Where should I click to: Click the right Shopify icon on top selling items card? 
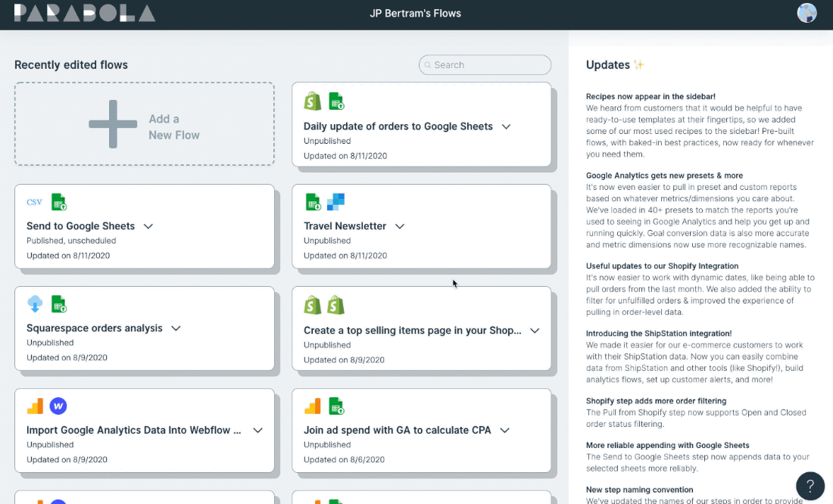[x=335, y=305]
